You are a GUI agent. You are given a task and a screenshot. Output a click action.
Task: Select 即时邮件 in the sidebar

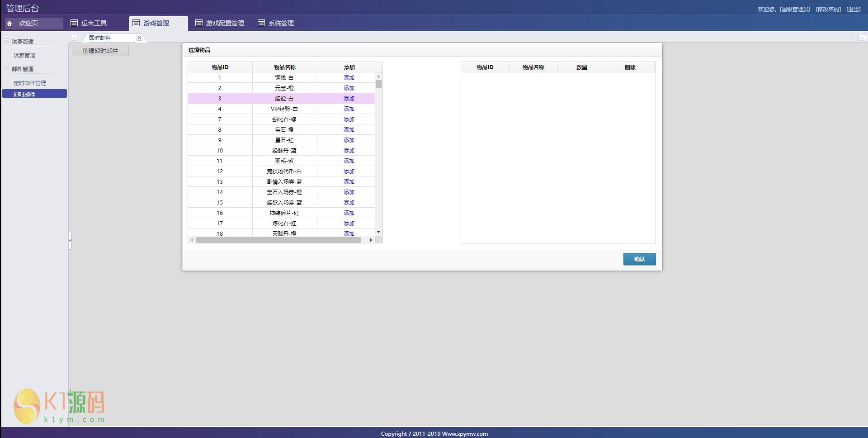tap(34, 94)
